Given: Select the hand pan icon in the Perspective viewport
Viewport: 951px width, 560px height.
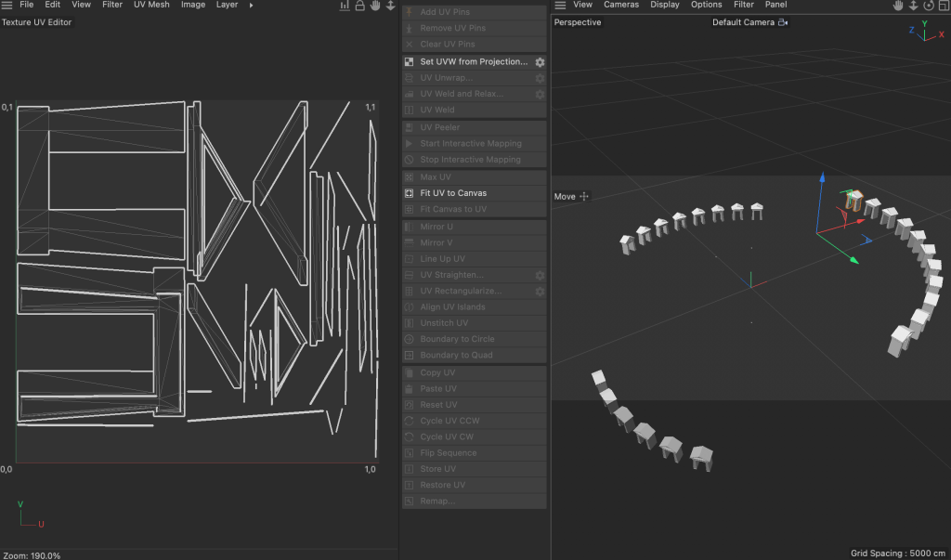Looking at the screenshot, I should pyautogui.click(x=898, y=6).
